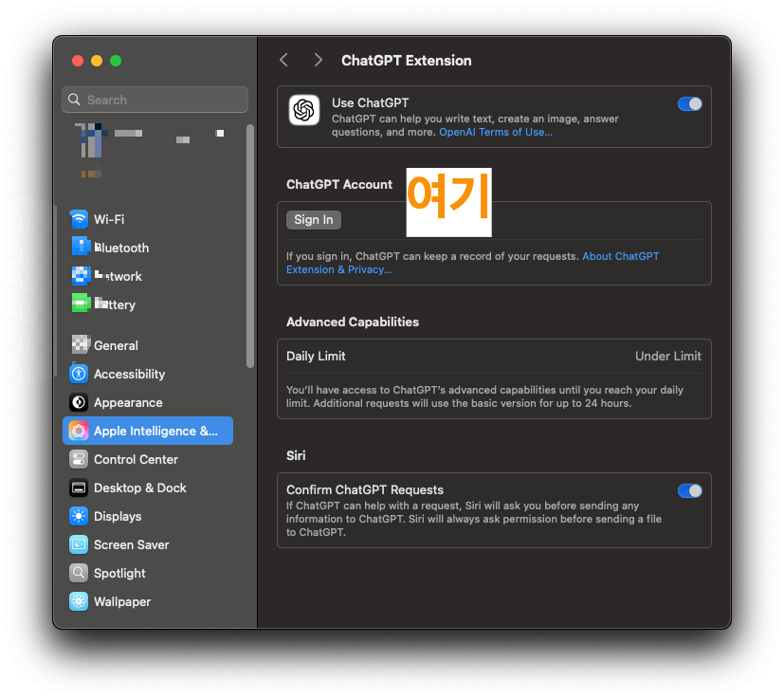
Task: Select Apple Intelligence & Siri item
Action: coord(148,431)
